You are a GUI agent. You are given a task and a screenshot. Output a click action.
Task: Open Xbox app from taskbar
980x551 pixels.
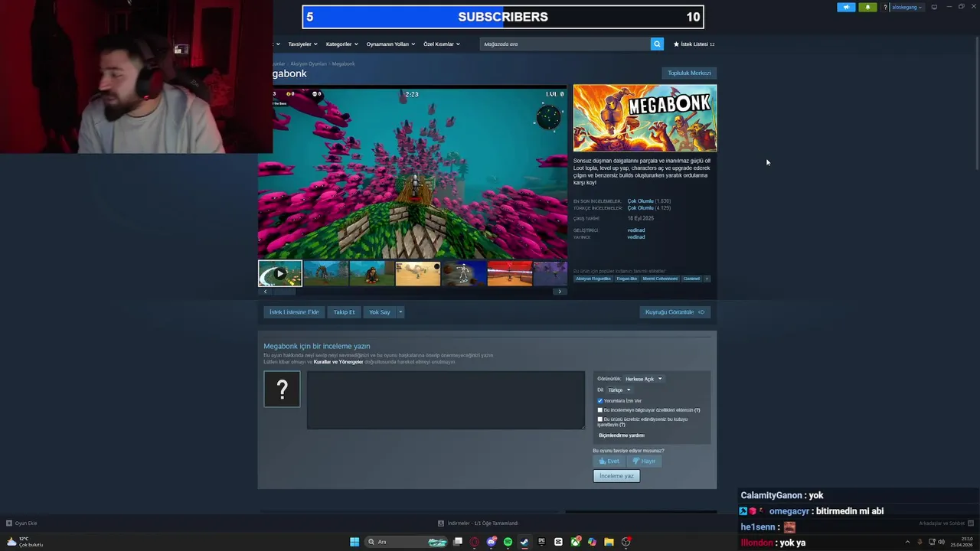click(x=575, y=542)
